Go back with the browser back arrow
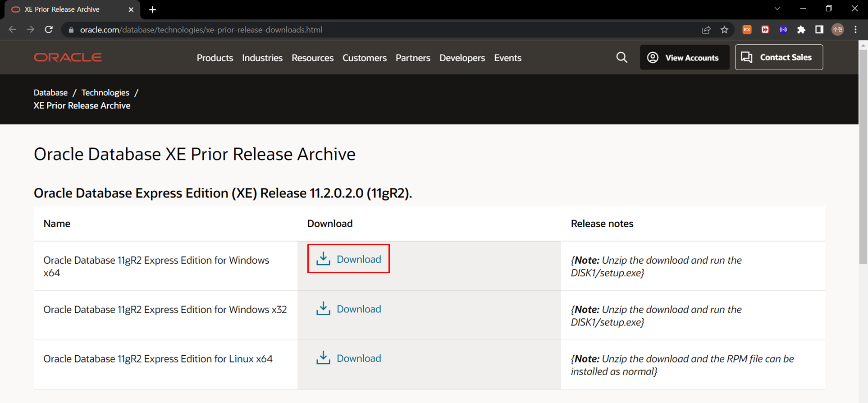 [13, 30]
